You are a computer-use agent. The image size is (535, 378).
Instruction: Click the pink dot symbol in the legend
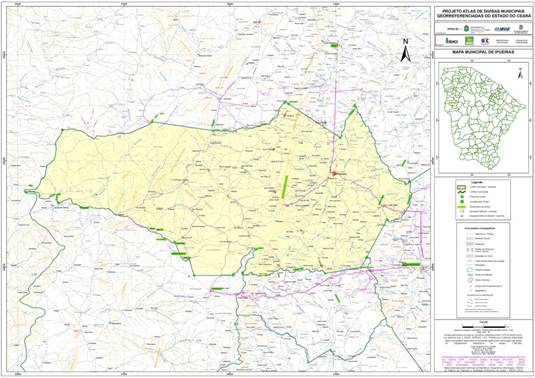[461, 216]
